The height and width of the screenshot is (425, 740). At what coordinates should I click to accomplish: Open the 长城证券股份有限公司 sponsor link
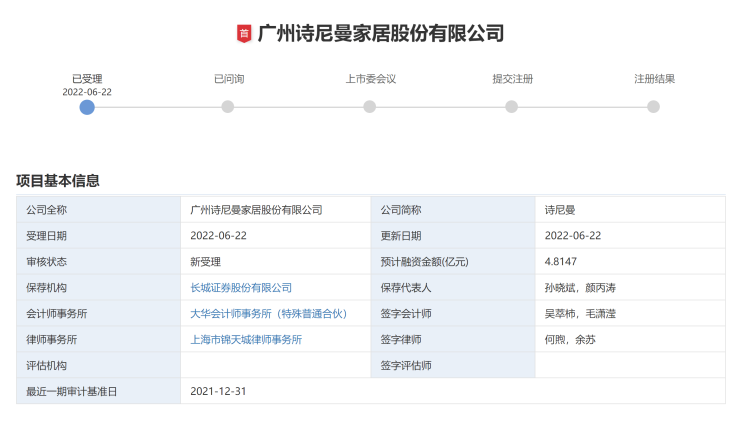pos(240,288)
